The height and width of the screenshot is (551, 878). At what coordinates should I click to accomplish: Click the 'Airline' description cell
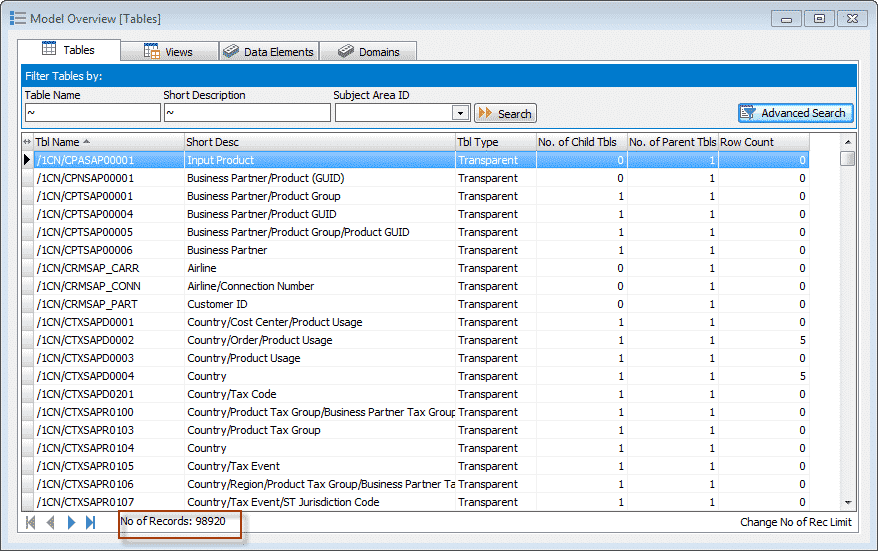tap(320, 268)
